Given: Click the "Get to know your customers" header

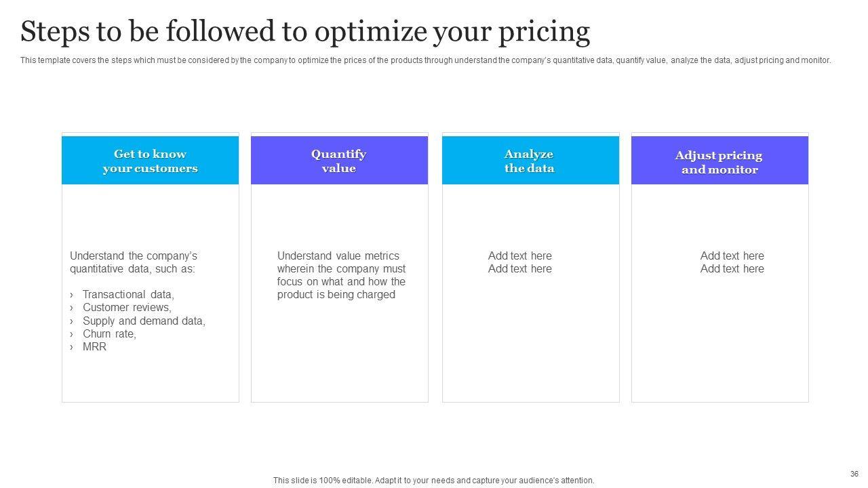Looking at the screenshot, I should pos(150,161).
